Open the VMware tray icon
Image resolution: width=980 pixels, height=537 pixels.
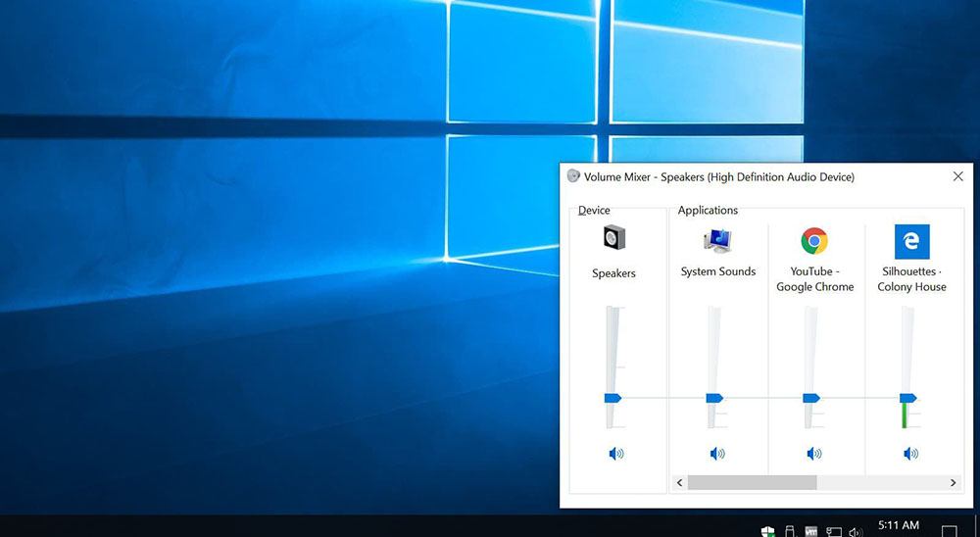[811, 531]
